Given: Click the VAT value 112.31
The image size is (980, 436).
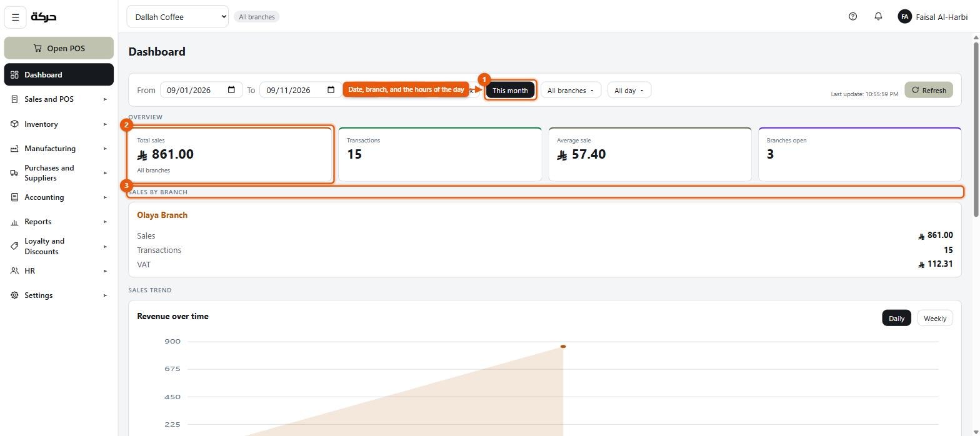Looking at the screenshot, I should pyautogui.click(x=936, y=264).
